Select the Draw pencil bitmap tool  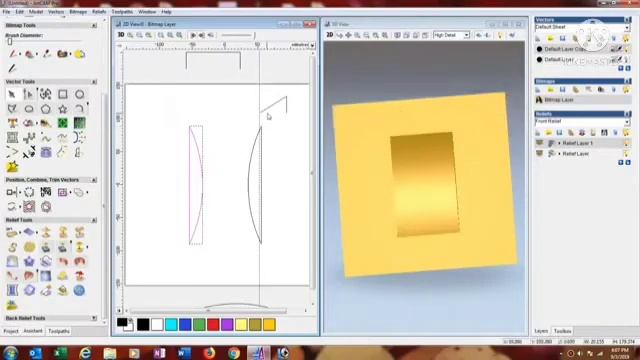coord(12,68)
